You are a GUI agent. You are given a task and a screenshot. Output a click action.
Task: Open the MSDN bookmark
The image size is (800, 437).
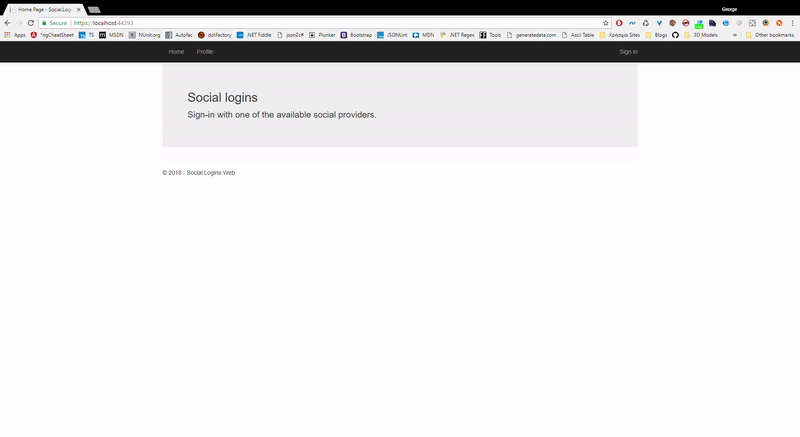tap(111, 35)
